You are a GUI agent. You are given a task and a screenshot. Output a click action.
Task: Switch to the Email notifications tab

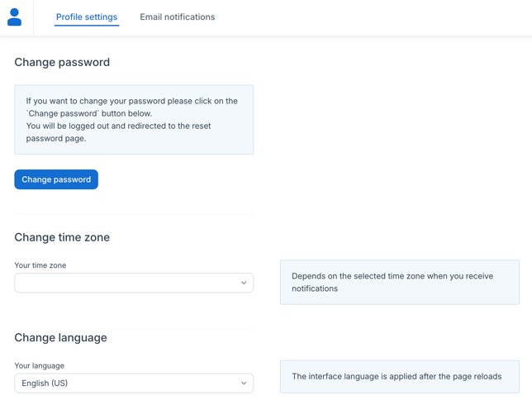178,17
